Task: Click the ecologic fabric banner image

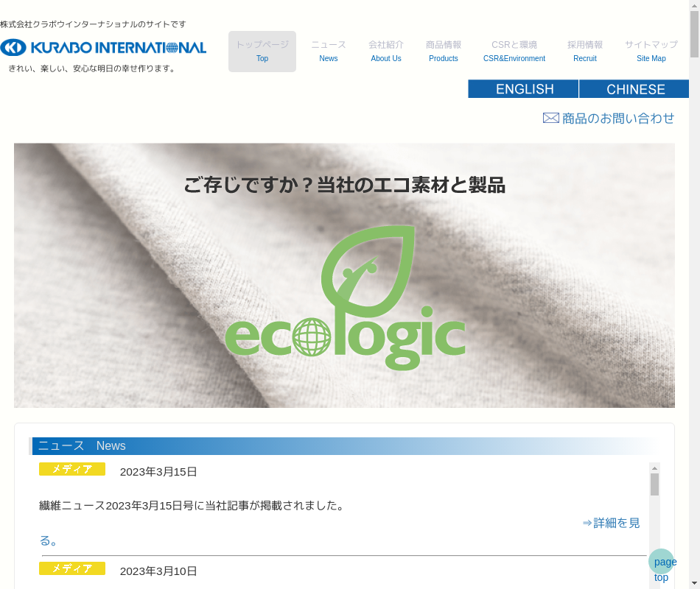Action: tap(344, 275)
